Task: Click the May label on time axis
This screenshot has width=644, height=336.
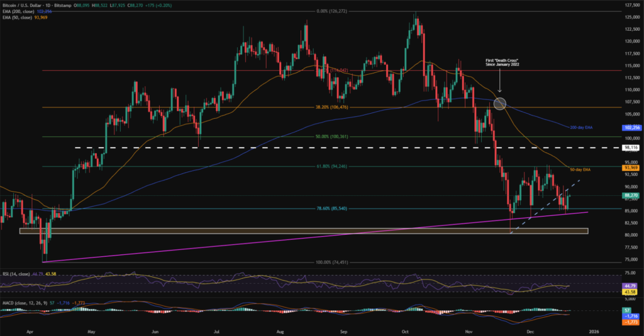Action: (x=91, y=332)
